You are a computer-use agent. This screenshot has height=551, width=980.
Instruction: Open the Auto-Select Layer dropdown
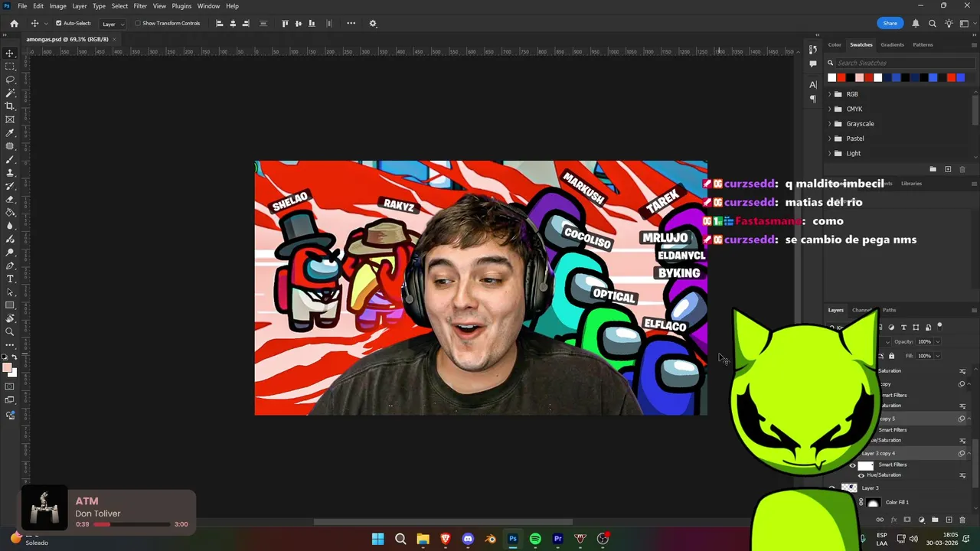click(x=112, y=24)
